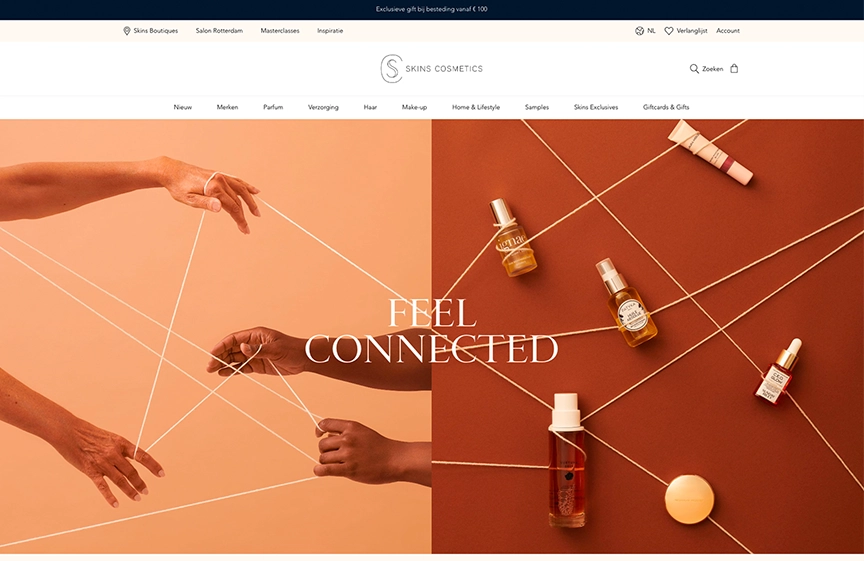This screenshot has height=561, width=864.
Task: Click the location pin icon for Skins Boutiques
Action: (x=127, y=31)
